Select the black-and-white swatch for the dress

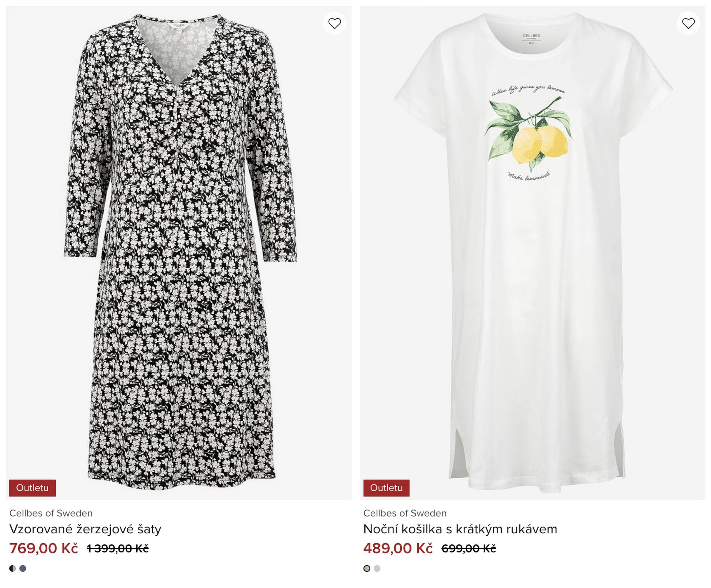tap(13, 568)
